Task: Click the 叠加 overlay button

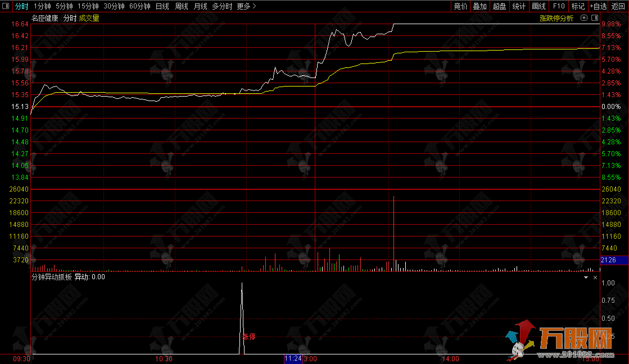Action: tap(480, 6)
